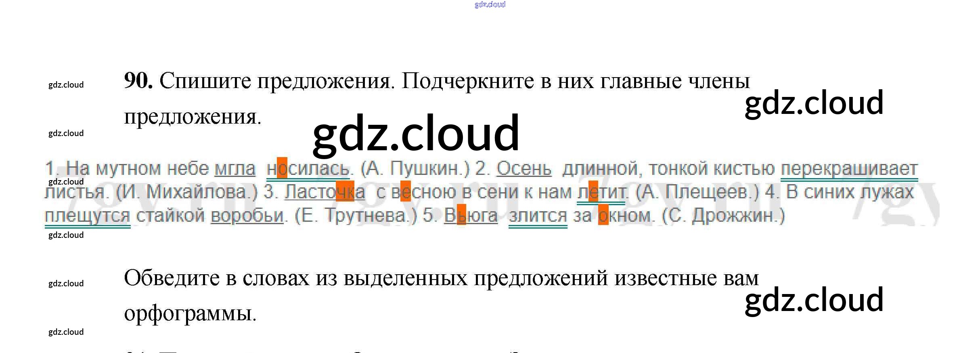Select the underlined word «Осень»
The width and height of the screenshot is (980, 353).
pyautogui.click(x=524, y=168)
